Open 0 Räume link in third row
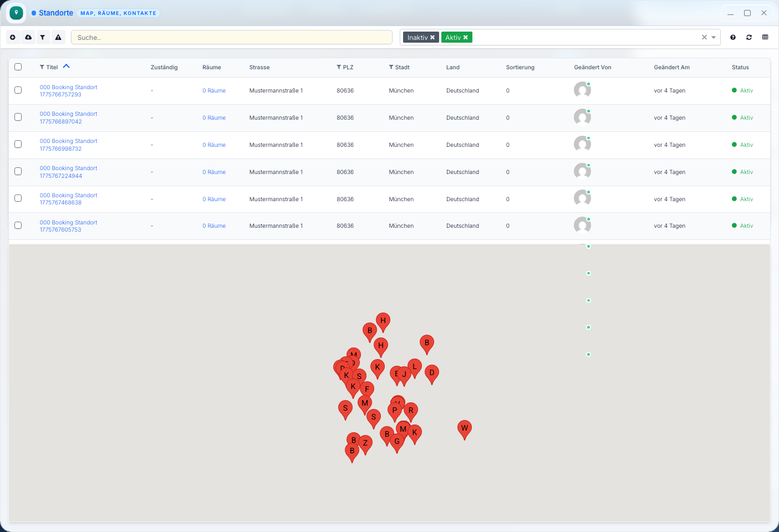The width and height of the screenshot is (779, 532). tap(214, 145)
